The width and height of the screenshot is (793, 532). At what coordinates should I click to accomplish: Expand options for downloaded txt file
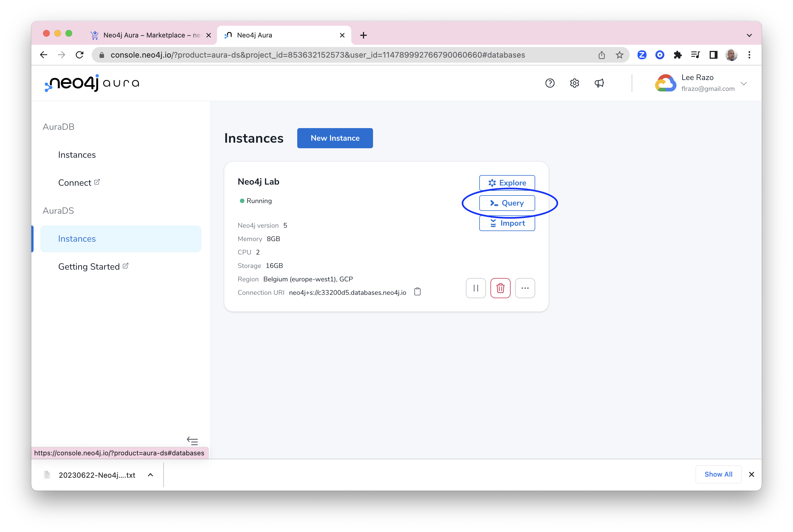point(150,475)
